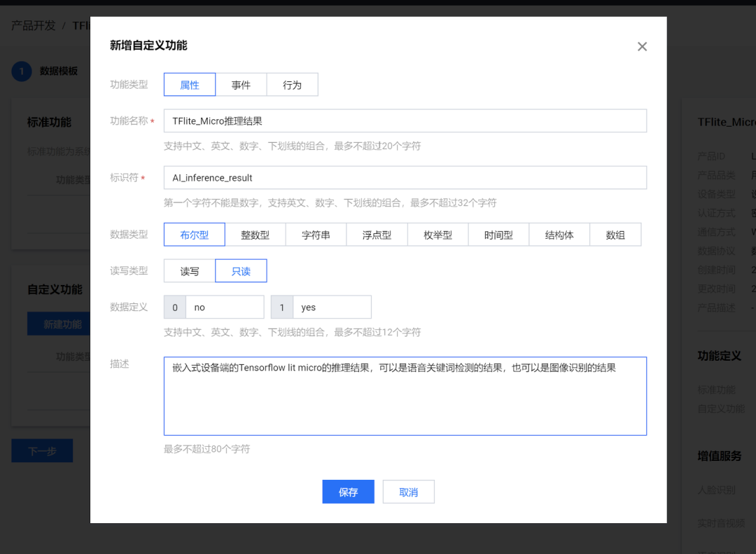
Task: Click 产品开发 breadcrumb in background page
Action: (34, 26)
